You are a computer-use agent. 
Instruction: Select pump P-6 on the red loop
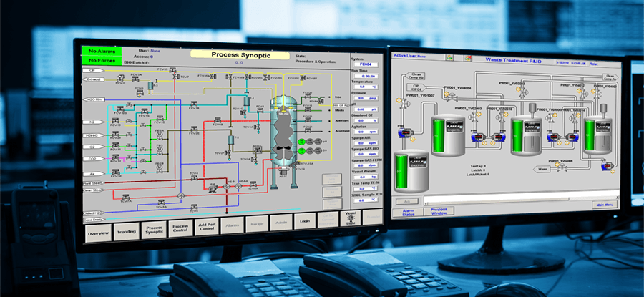[213, 188]
